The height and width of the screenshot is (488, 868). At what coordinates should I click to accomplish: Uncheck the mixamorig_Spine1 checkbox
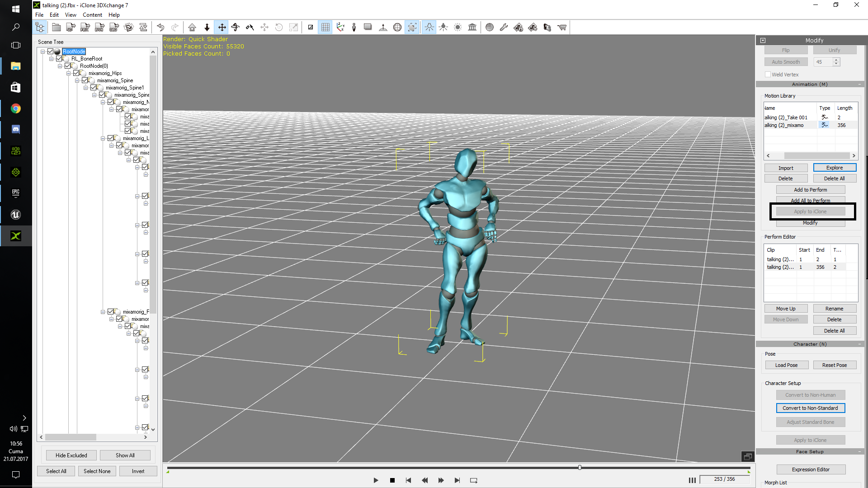(x=94, y=88)
